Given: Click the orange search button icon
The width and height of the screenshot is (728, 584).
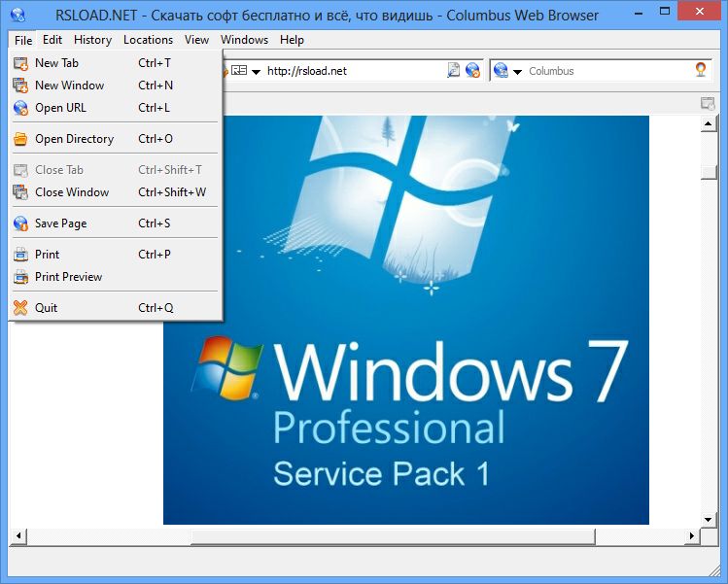Looking at the screenshot, I should [701, 70].
